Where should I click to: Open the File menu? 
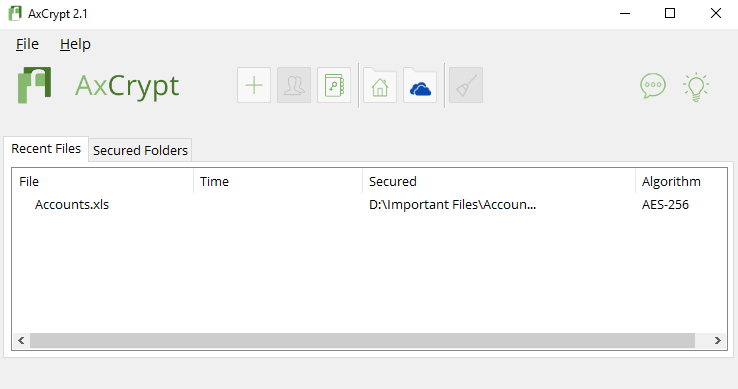pos(27,44)
